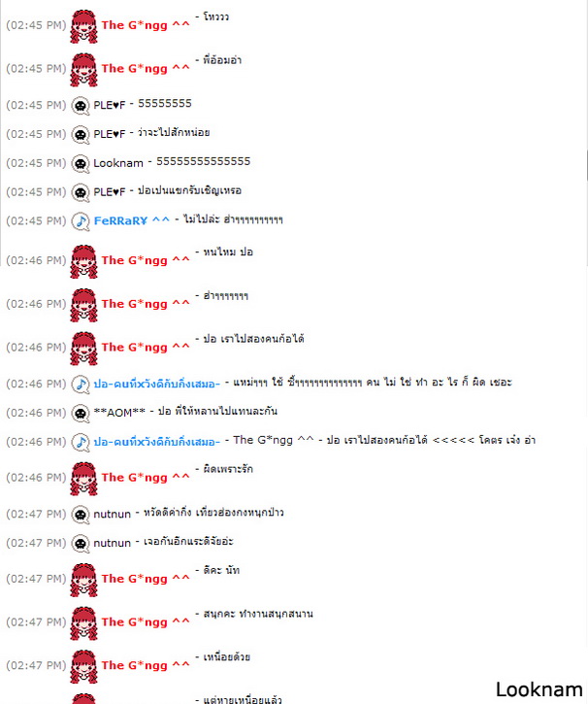Click the first music note icon at 02:46 PM
The width and height of the screenshot is (588, 704).
pos(81,385)
